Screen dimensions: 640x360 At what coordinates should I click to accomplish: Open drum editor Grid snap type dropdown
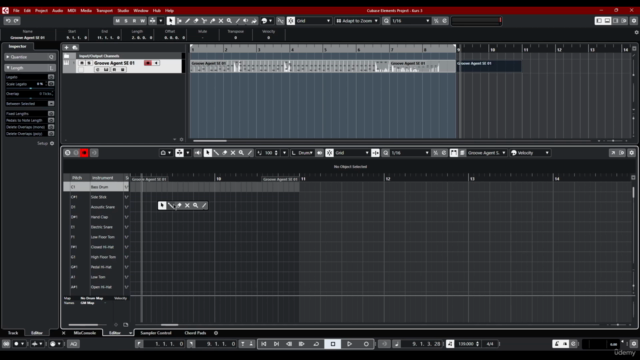[352, 153]
